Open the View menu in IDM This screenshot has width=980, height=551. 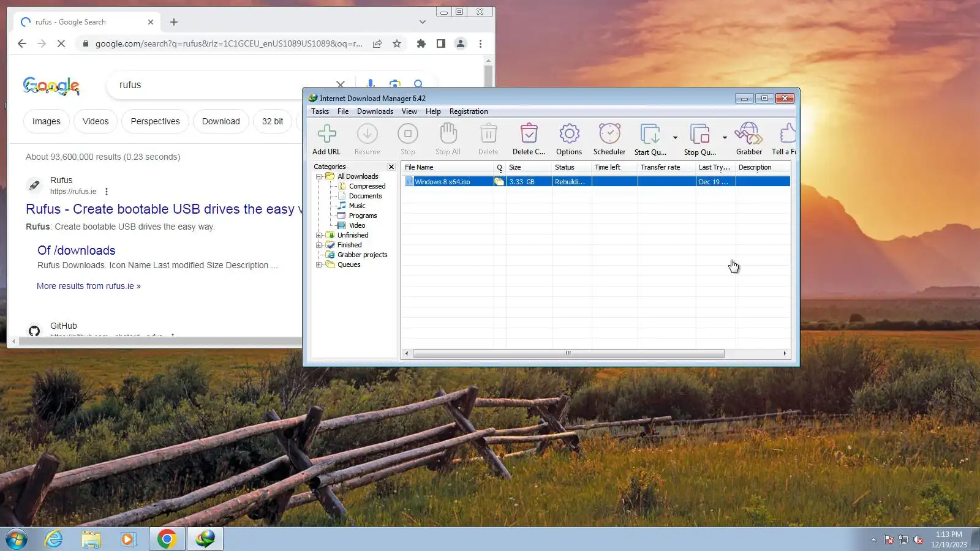(x=409, y=111)
